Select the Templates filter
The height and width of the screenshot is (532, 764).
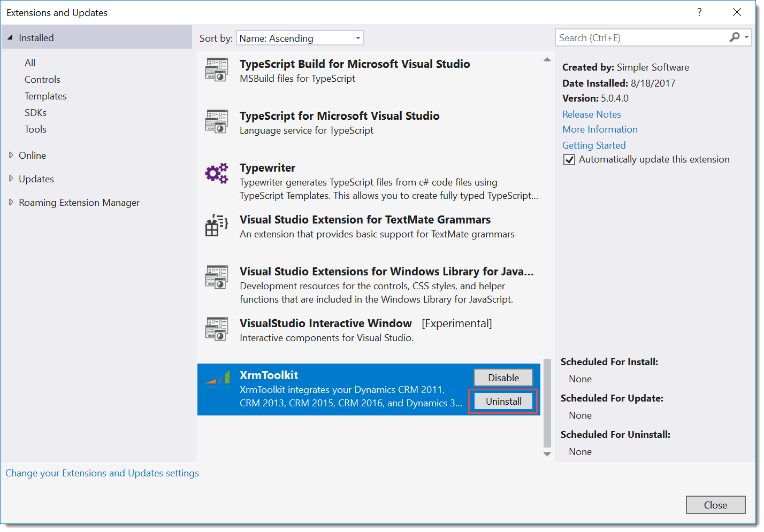coord(45,96)
